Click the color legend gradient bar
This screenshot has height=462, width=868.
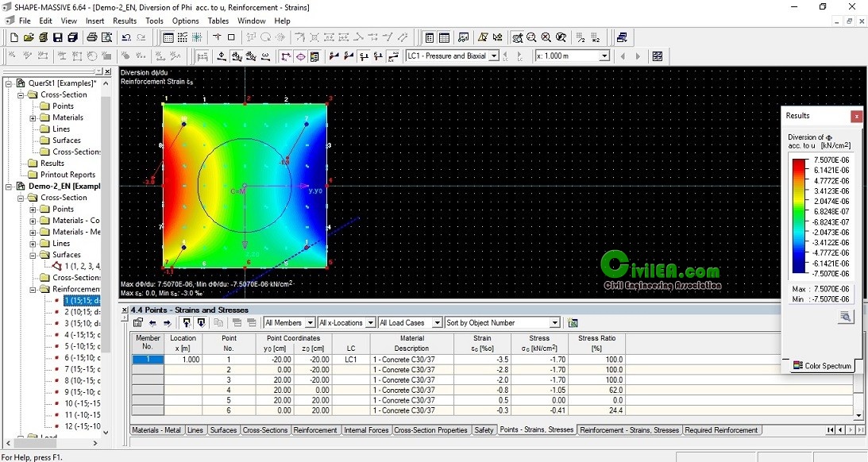click(x=799, y=215)
